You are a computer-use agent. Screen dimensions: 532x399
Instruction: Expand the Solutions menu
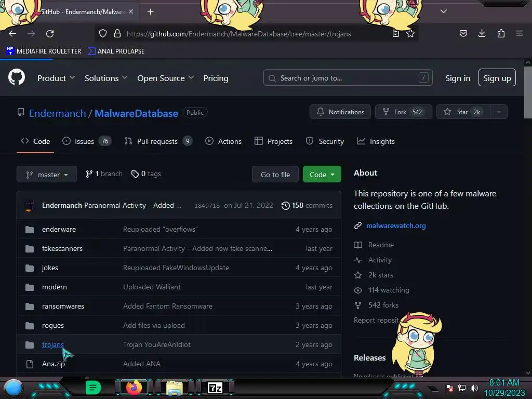click(x=106, y=78)
